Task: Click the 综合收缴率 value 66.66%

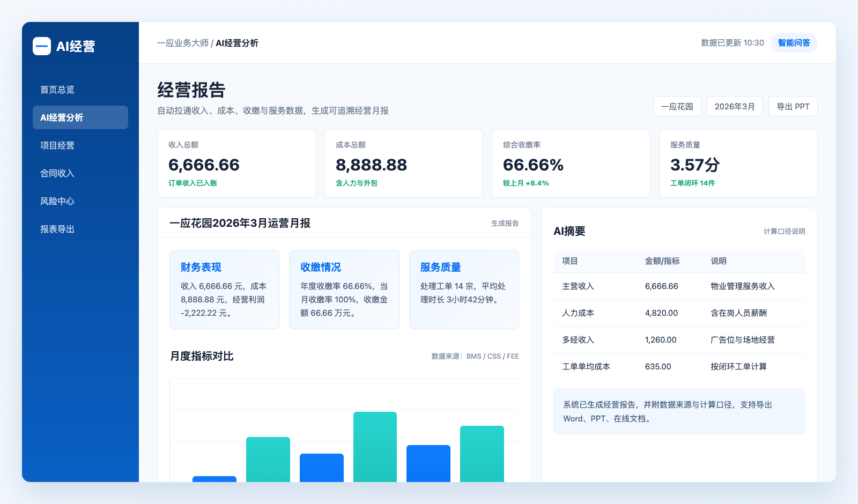Action: point(533,165)
